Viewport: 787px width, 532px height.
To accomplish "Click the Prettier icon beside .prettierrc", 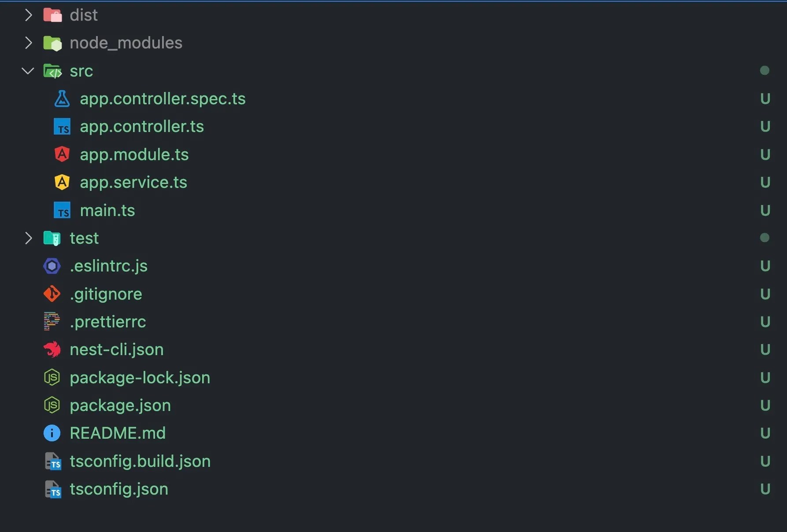I will [x=52, y=322].
